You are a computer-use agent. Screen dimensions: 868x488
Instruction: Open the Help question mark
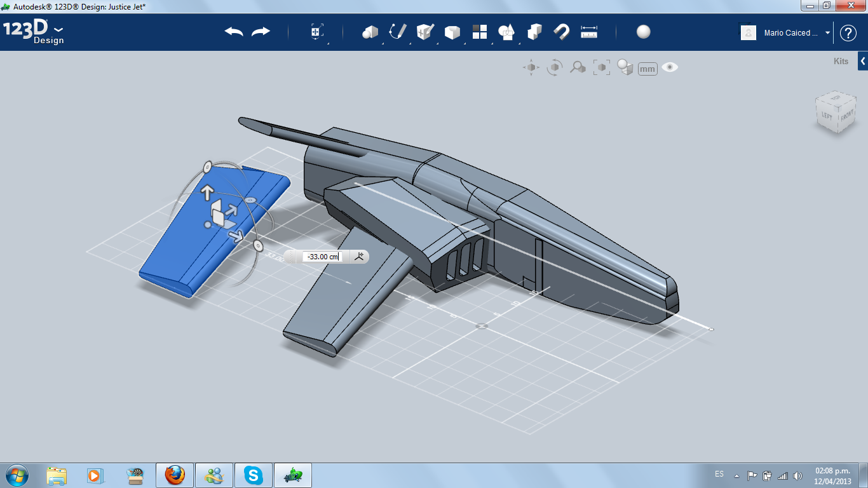848,33
